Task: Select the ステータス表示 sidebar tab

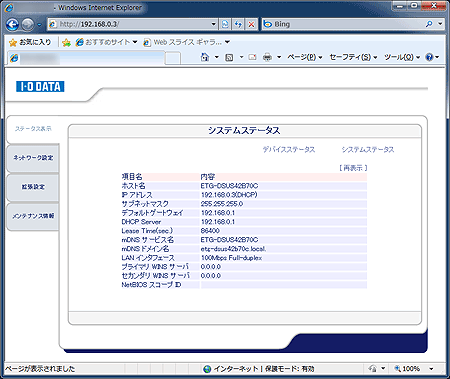Action: point(33,129)
